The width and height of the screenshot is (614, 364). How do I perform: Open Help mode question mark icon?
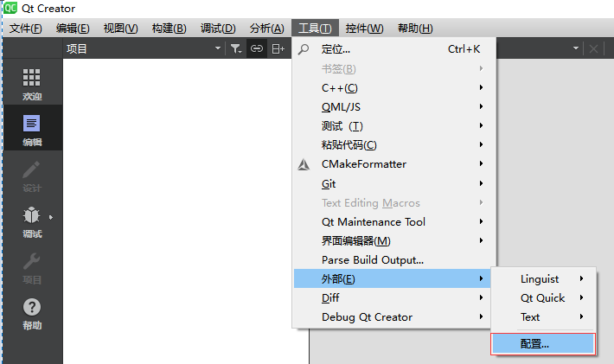pyautogui.click(x=32, y=307)
